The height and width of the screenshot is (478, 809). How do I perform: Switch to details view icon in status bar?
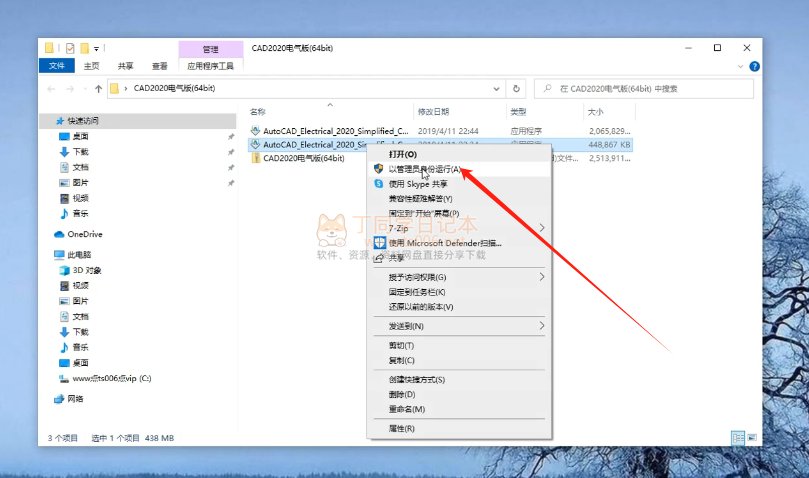[x=738, y=438]
